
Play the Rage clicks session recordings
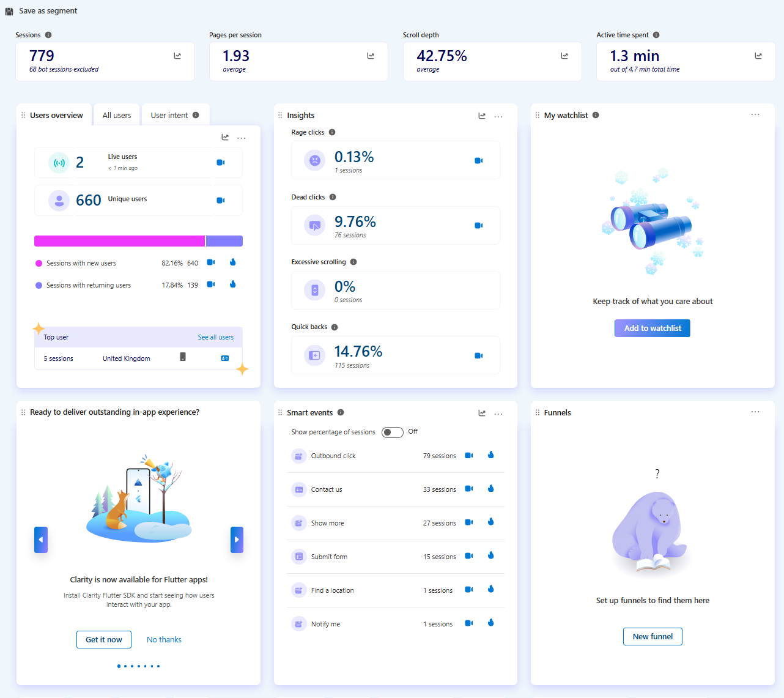coord(478,160)
